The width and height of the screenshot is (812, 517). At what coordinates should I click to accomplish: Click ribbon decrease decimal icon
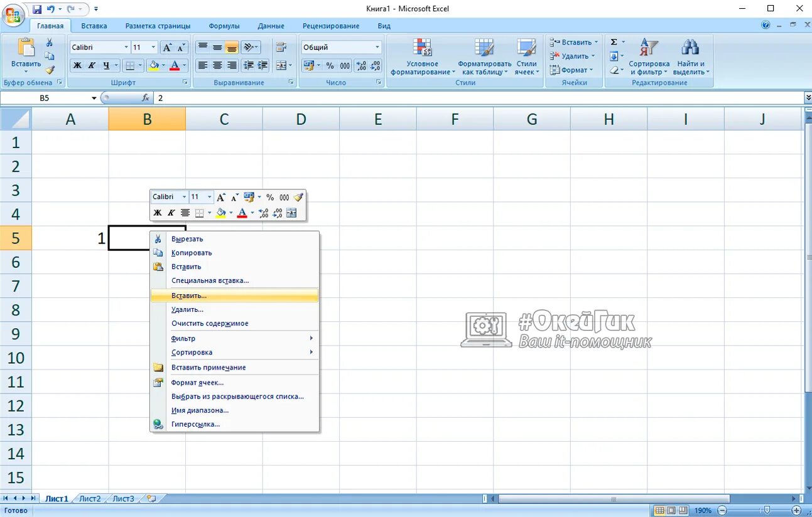376,65
